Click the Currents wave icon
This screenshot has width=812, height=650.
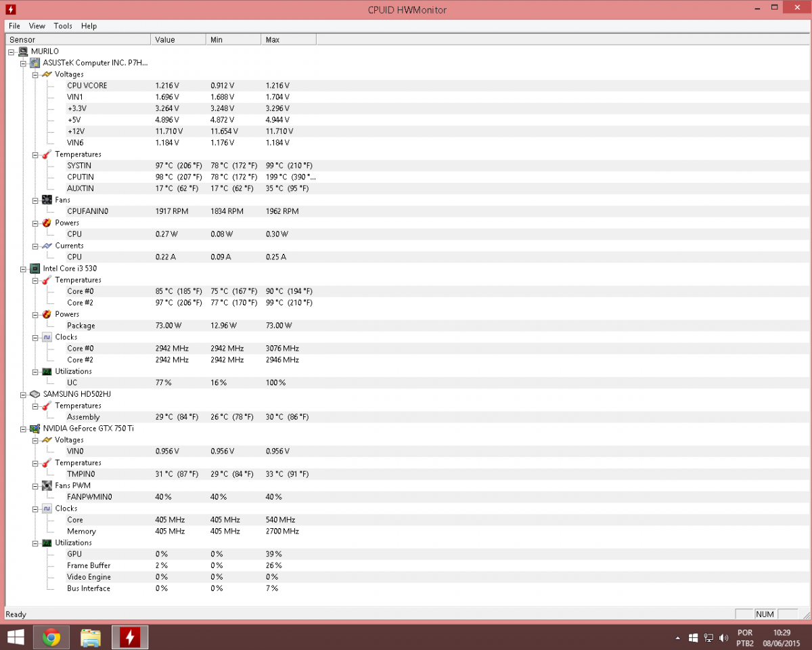coord(47,246)
